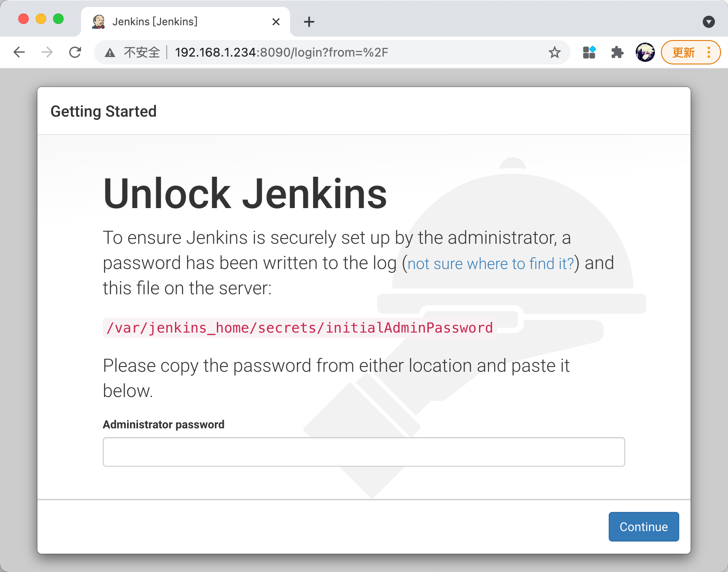Click the Jenkins favicon on the tab
Image resolution: width=728 pixels, height=572 pixels.
(99, 22)
